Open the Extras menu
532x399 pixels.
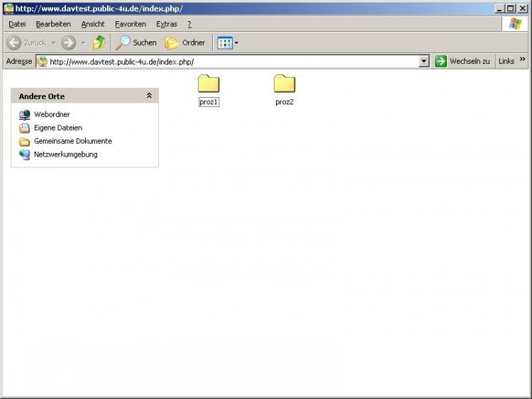click(x=167, y=24)
